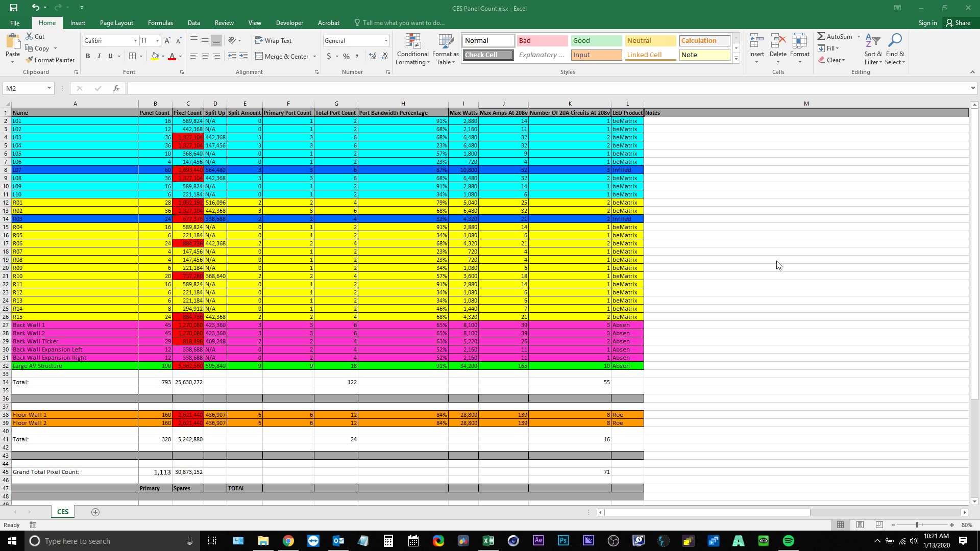Toggle Italic formatting

tap(99, 56)
